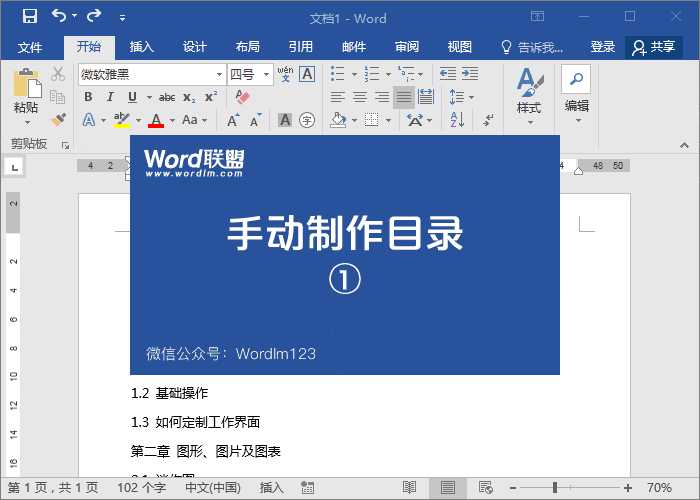Click the numbered list icon
The image size is (700, 500).
click(x=371, y=74)
